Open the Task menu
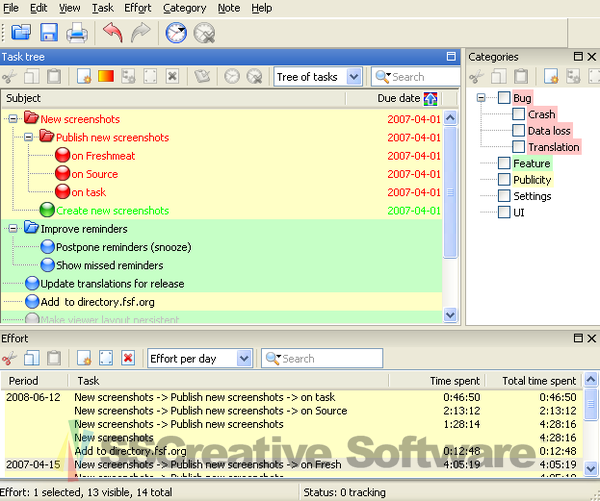 pos(103,8)
